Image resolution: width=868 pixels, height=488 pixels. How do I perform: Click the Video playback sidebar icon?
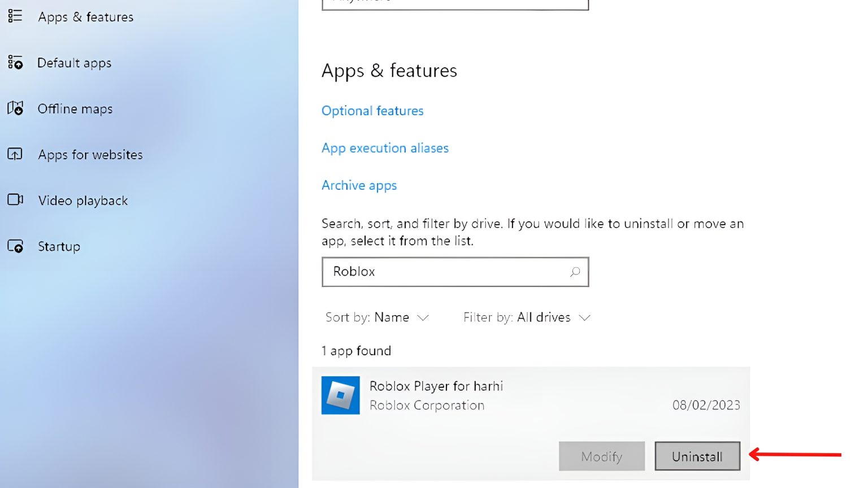point(15,199)
